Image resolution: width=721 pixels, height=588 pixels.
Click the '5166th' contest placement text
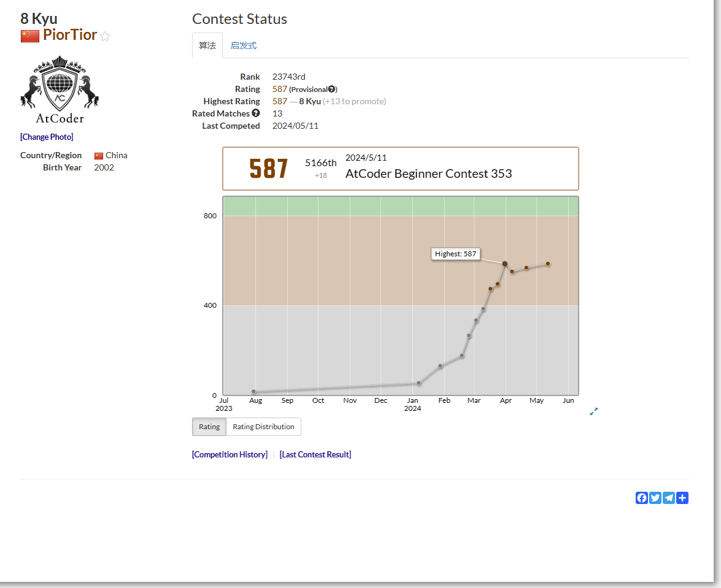coord(321,163)
